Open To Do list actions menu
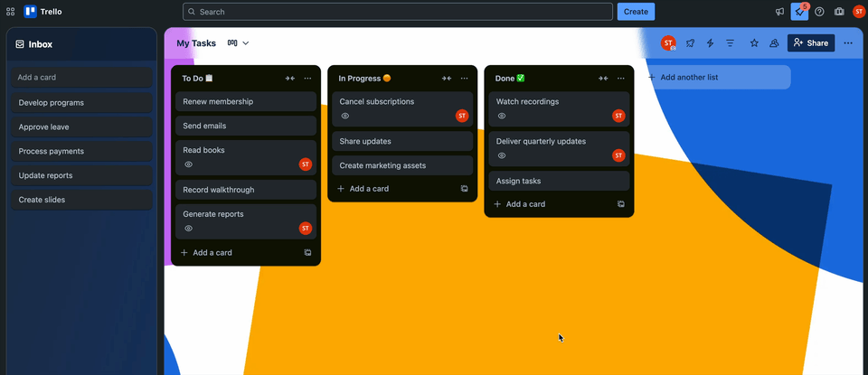This screenshot has width=868, height=375. pyautogui.click(x=307, y=79)
